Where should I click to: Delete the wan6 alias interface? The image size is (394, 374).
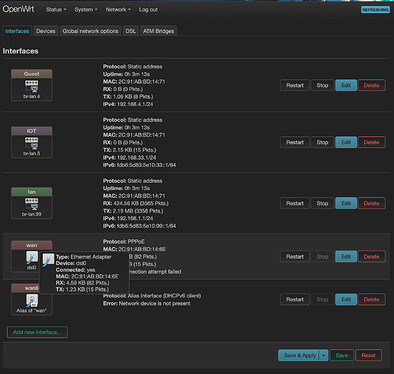(x=372, y=299)
